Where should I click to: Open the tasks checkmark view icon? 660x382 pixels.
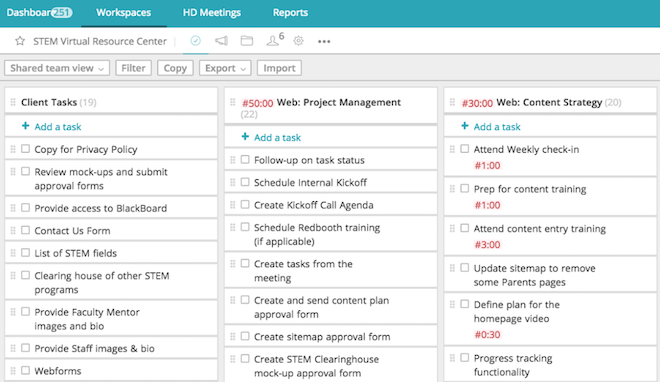(x=195, y=41)
